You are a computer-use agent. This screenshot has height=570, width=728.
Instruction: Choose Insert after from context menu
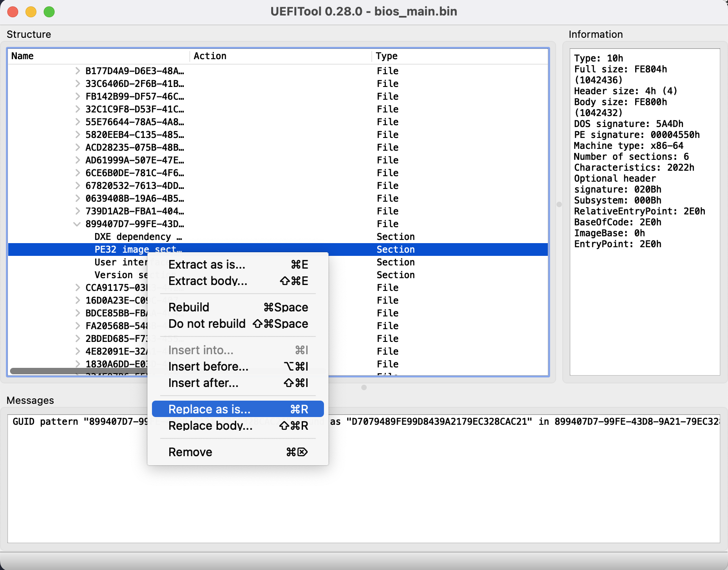tap(238, 383)
